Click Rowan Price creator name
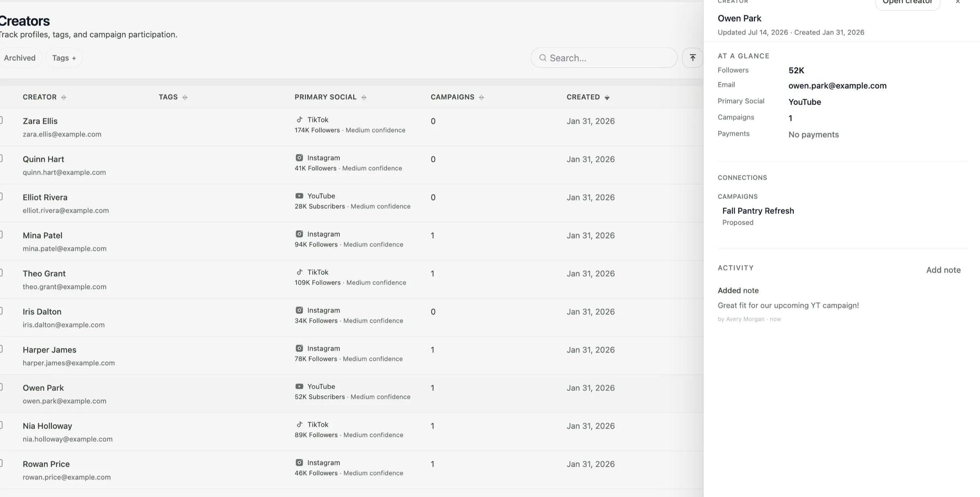 point(46,464)
